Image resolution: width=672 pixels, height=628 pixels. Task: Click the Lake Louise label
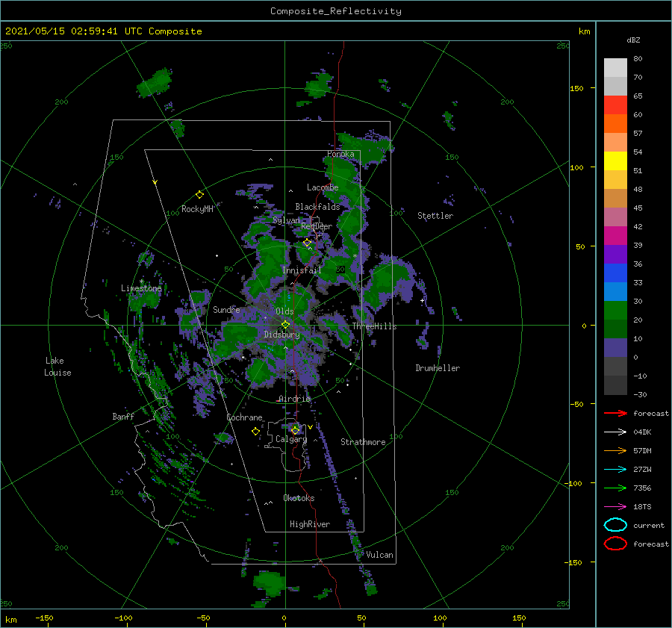(57, 367)
